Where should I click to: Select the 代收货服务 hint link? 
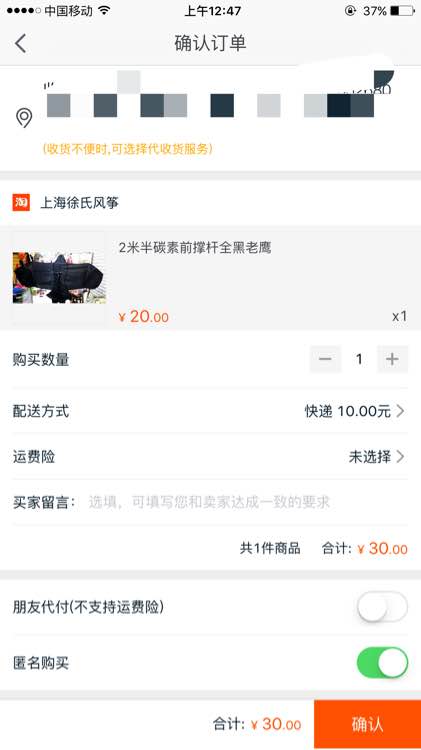point(127,149)
